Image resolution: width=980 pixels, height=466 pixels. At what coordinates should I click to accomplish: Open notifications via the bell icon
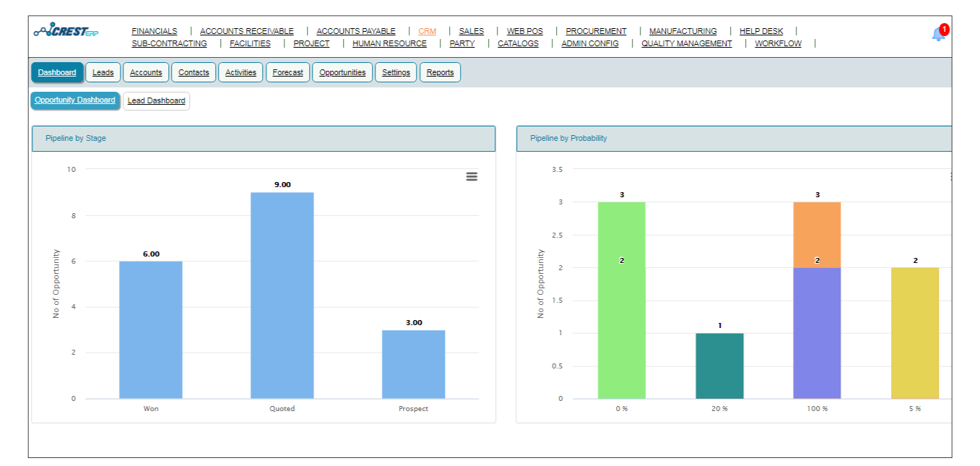click(x=937, y=34)
